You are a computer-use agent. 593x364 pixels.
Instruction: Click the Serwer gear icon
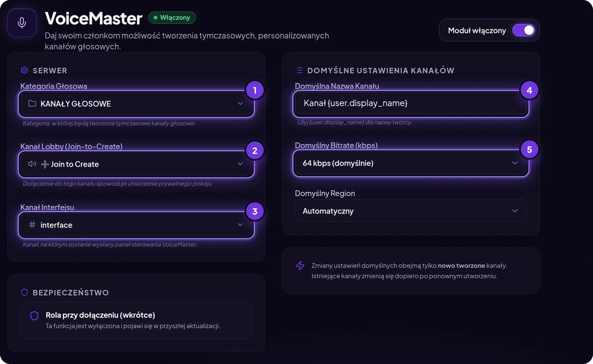[x=24, y=70]
